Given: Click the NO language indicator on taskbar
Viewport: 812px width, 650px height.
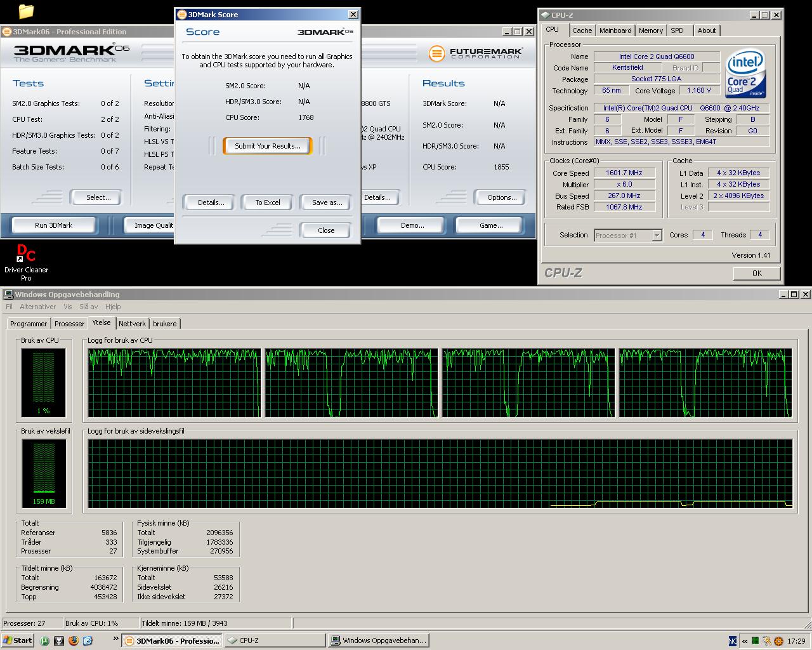Looking at the screenshot, I should pyautogui.click(x=732, y=640).
